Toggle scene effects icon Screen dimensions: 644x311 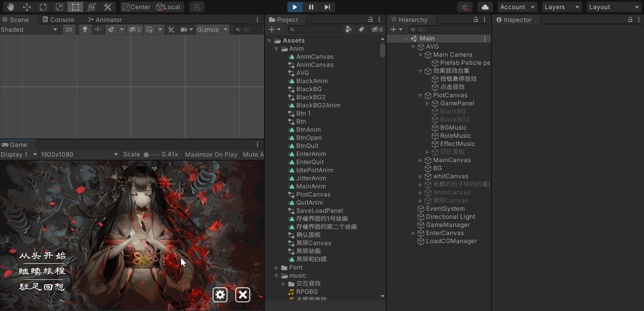click(111, 30)
